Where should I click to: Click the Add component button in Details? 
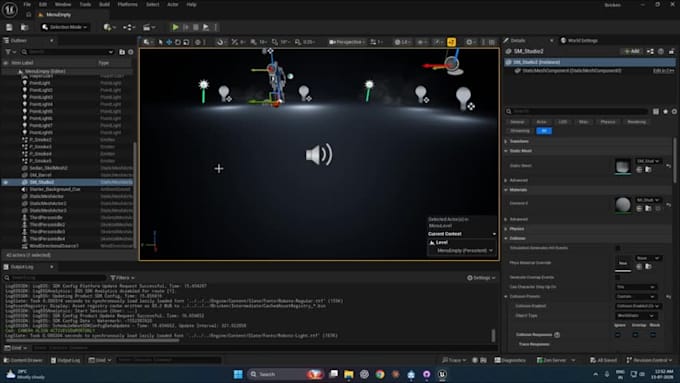pos(631,51)
